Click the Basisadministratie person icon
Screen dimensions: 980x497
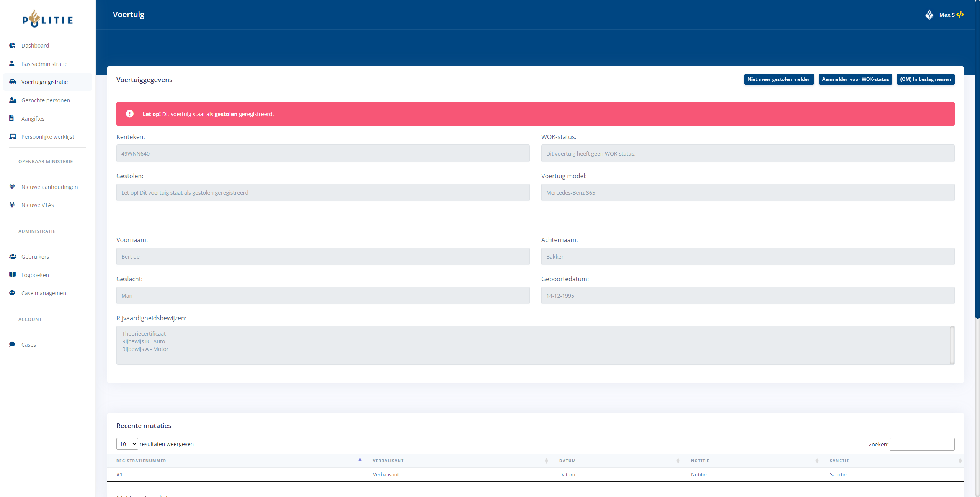(x=12, y=64)
